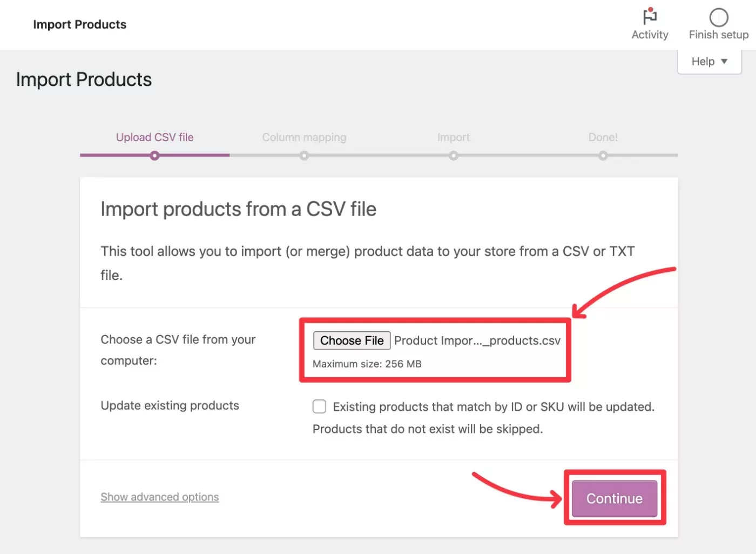The height and width of the screenshot is (554, 756).
Task: Select the Column mapping step
Action: coord(304,137)
